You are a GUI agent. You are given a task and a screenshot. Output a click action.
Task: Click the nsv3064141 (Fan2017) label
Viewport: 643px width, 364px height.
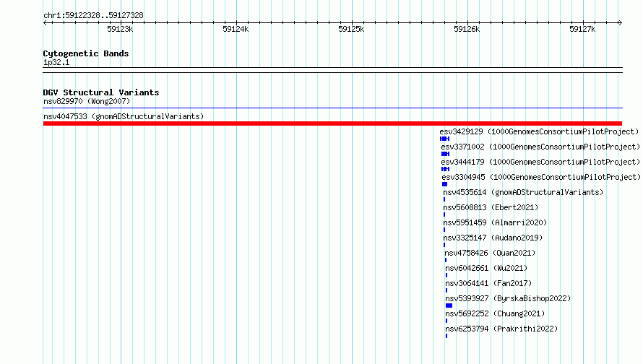pos(488,283)
